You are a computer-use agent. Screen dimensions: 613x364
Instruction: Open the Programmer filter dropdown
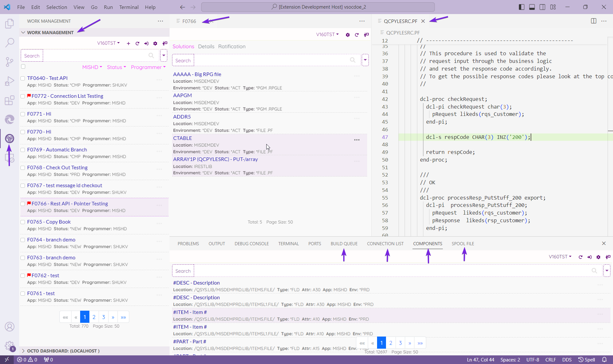[148, 67]
